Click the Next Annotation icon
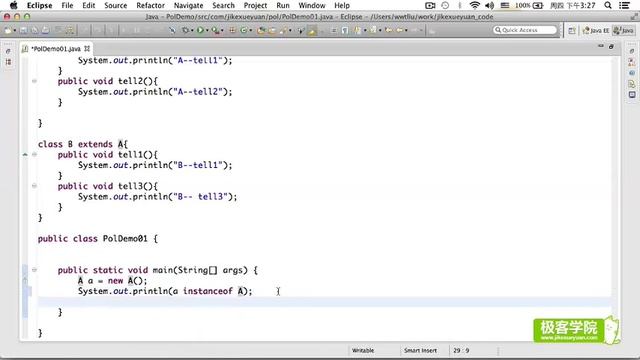The width and height of the screenshot is (640, 360). (357, 30)
